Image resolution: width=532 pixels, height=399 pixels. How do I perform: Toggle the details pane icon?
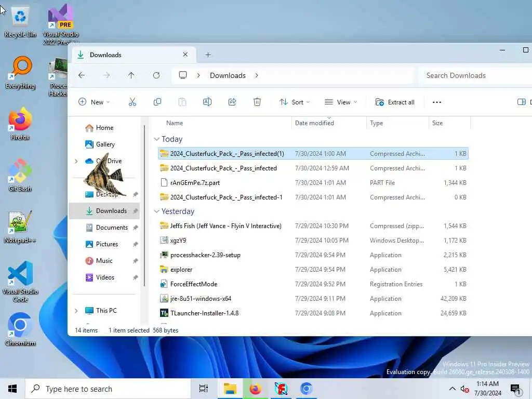tap(522, 102)
